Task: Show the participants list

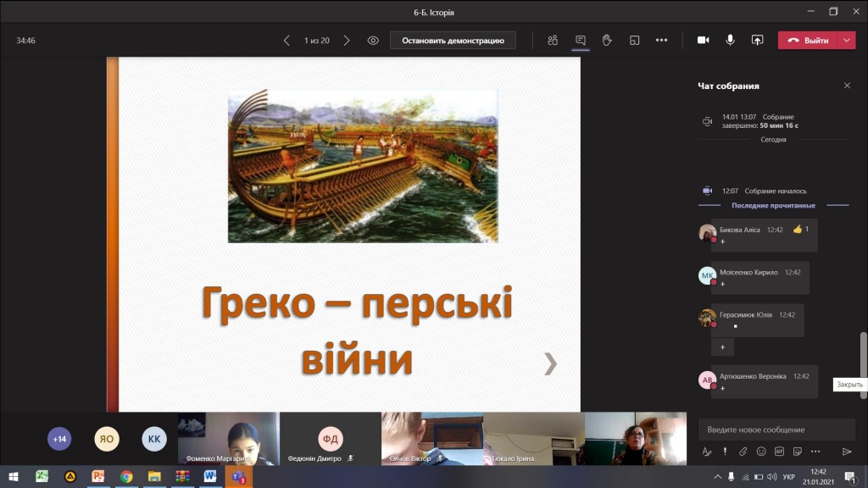Action: click(x=553, y=41)
